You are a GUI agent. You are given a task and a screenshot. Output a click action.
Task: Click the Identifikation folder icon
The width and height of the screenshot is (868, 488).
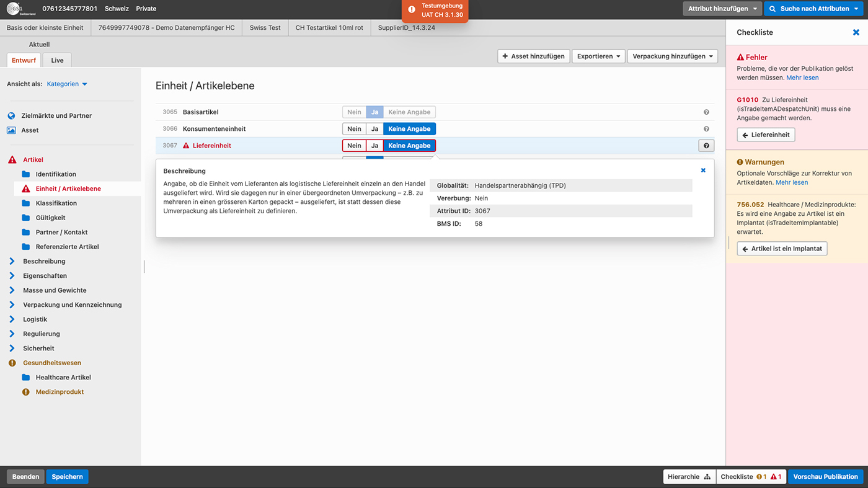25,174
